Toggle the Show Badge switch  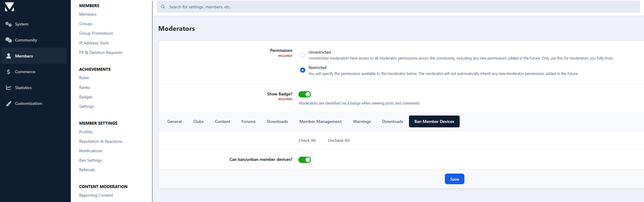pos(304,94)
